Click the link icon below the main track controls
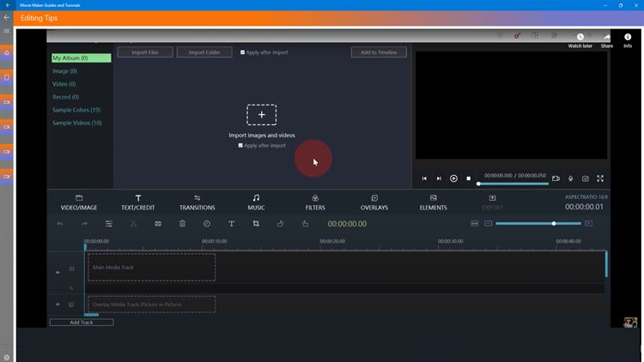This screenshot has height=362, width=644. [x=71, y=288]
